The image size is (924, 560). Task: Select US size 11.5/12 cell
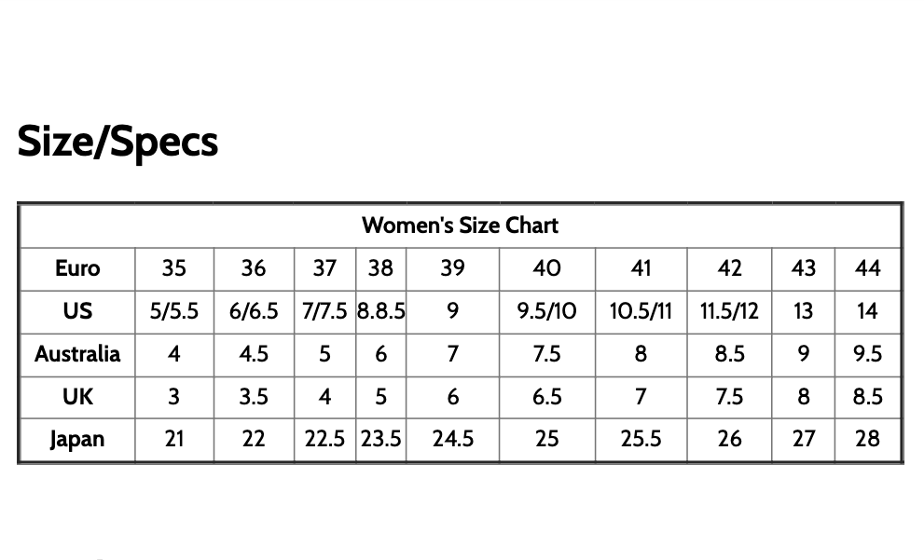tap(729, 311)
